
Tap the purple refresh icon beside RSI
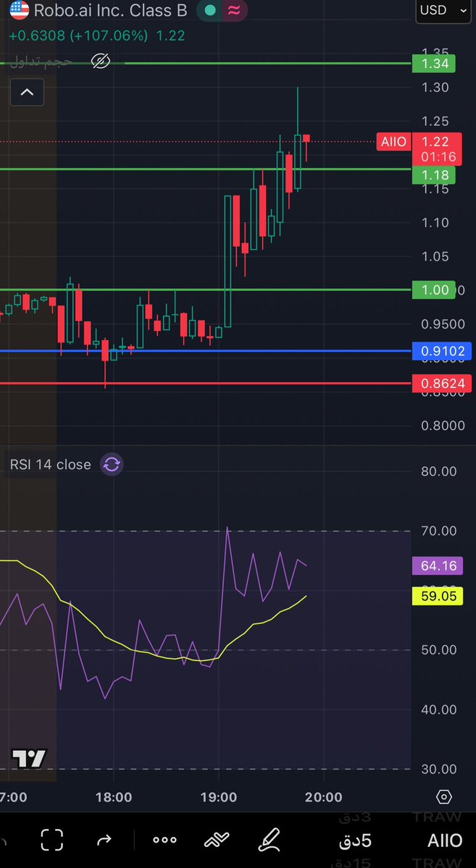[x=112, y=465]
